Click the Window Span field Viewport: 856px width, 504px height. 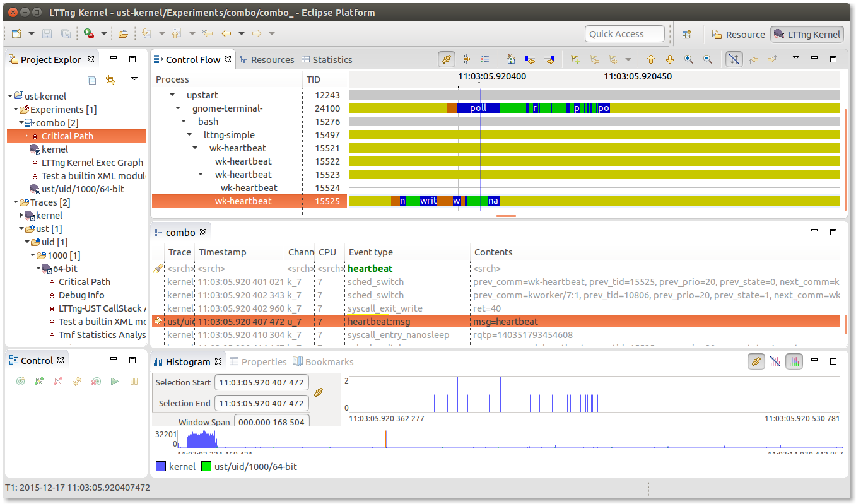[271, 422]
